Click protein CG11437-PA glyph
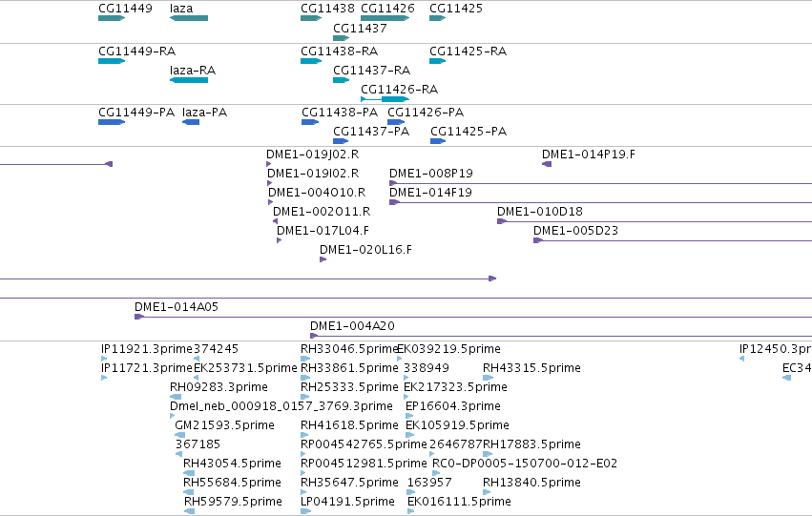The height and width of the screenshot is (516, 812). tap(341, 141)
